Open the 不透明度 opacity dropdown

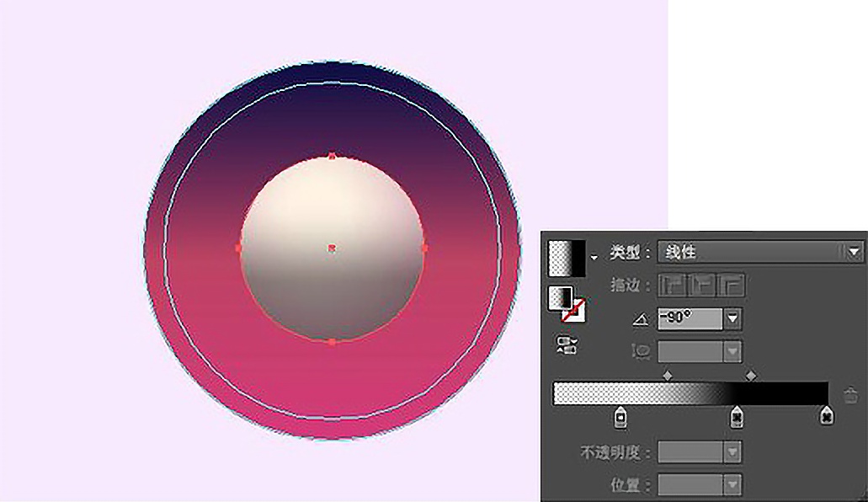point(732,451)
